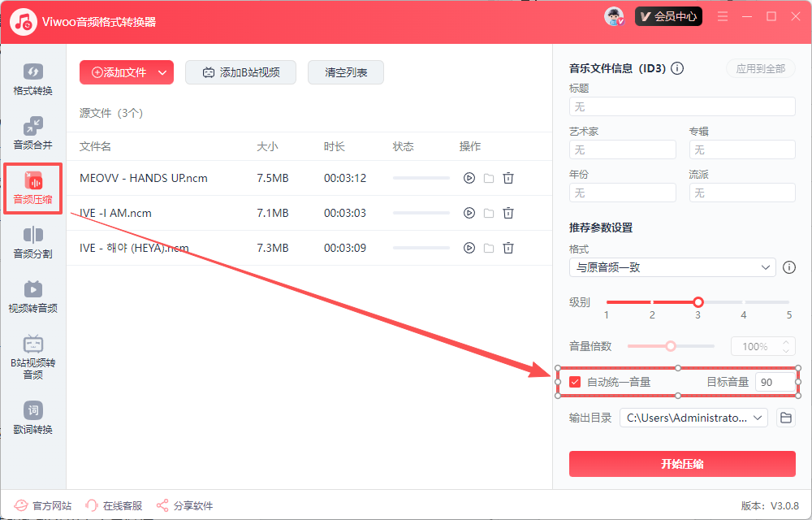Click 清空列表 to clear the list
The image size is (812, 520).
[x=346, y=72]
